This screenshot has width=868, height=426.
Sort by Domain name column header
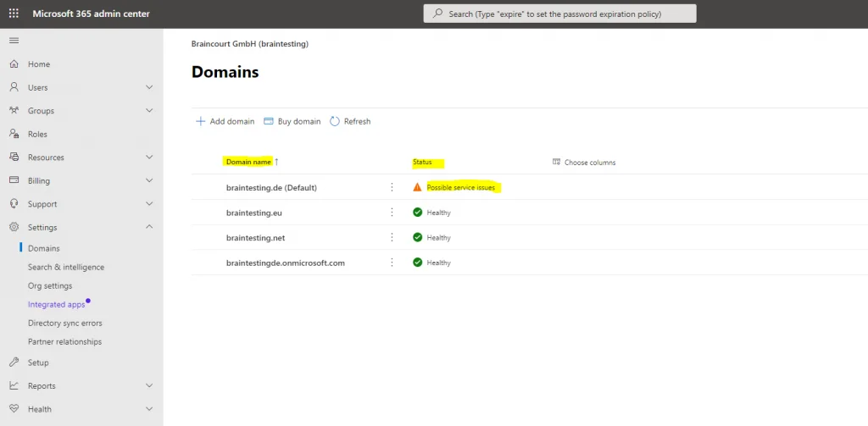pyautogui.click(x=248, y=162)
